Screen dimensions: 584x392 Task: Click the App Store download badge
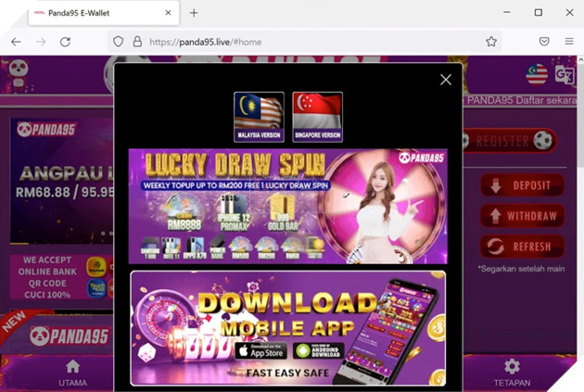pyautogui.click(x=259, y=350)
